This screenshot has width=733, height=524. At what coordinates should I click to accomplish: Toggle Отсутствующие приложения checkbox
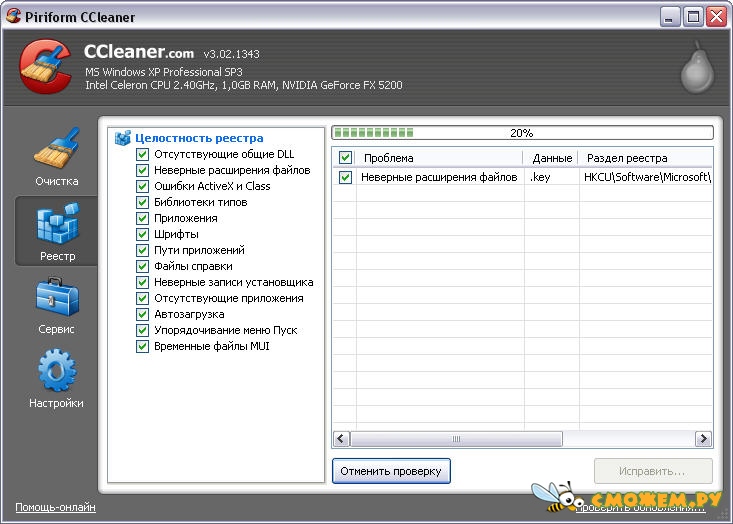tap(143, 298)
